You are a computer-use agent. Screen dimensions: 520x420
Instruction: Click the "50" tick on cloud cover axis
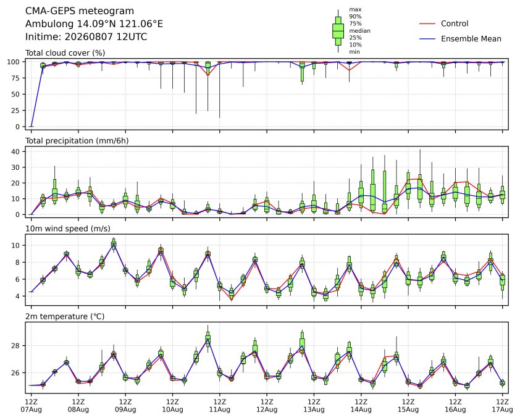tap(16, 94)
